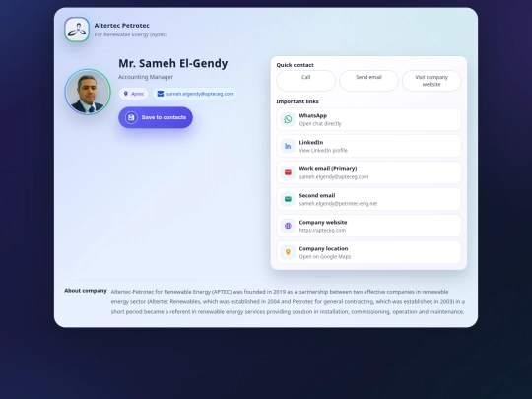Click the save disk icon on the Save button
The image size is (532, 399).
tap(131, 117)
